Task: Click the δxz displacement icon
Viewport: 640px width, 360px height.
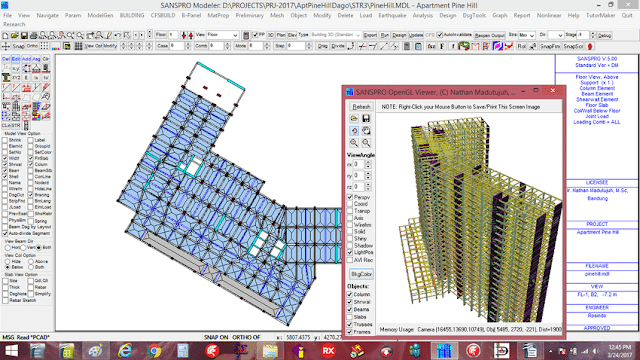Action: coord(431,46)
